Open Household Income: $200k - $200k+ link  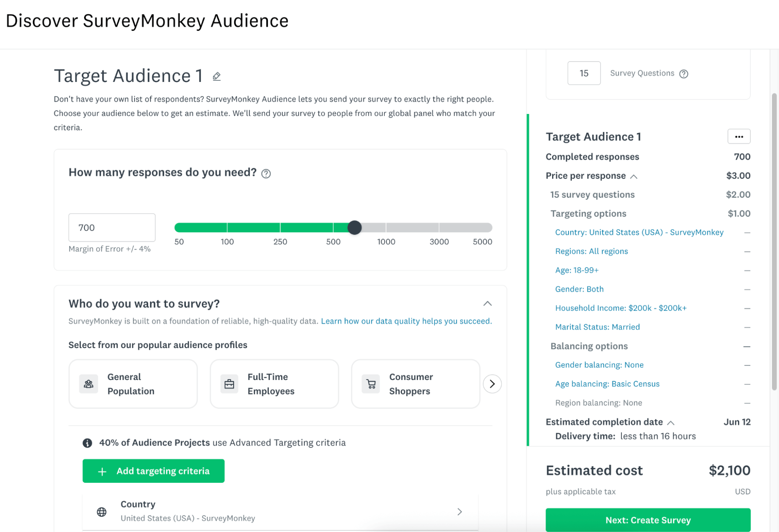(621, 308)
